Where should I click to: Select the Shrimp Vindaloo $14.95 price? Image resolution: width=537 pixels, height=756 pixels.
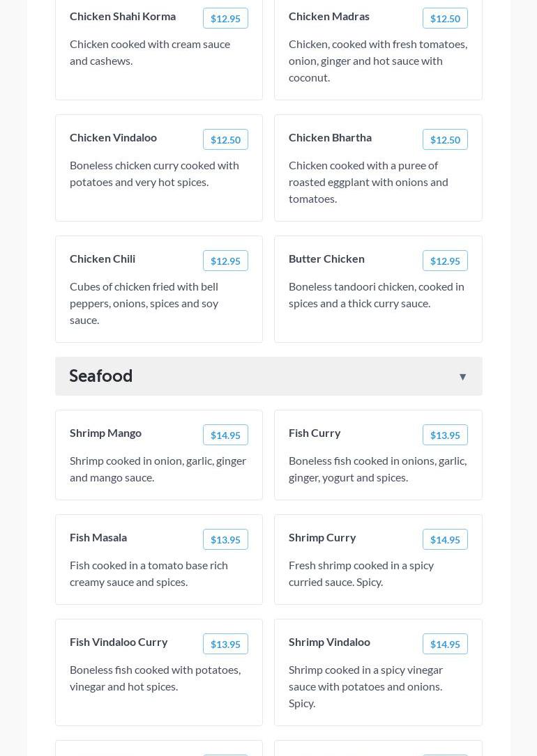tap(445, 645)
